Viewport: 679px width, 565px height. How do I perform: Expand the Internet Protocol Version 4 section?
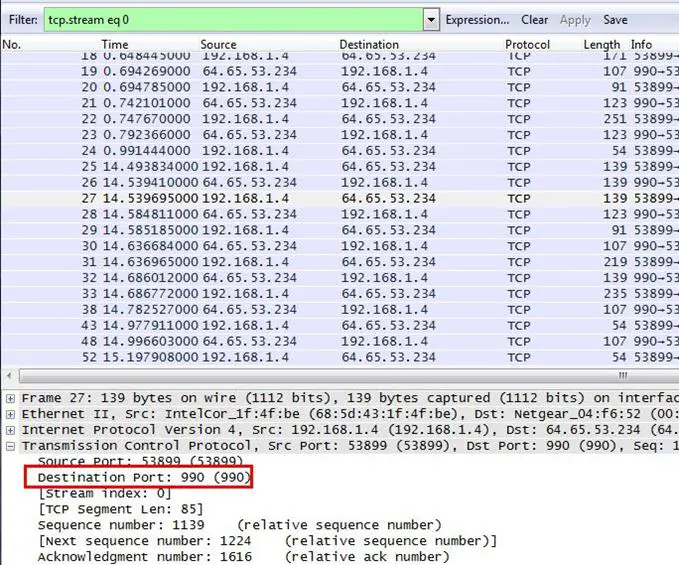[10, 430]
